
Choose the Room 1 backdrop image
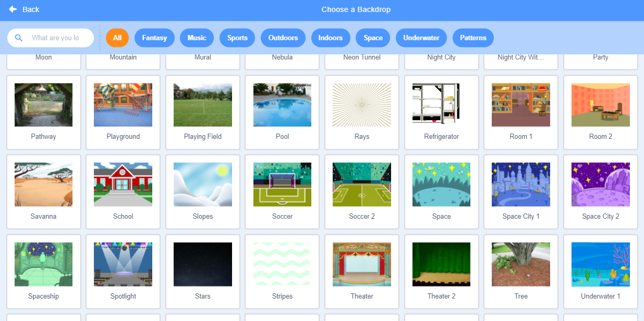521,105
